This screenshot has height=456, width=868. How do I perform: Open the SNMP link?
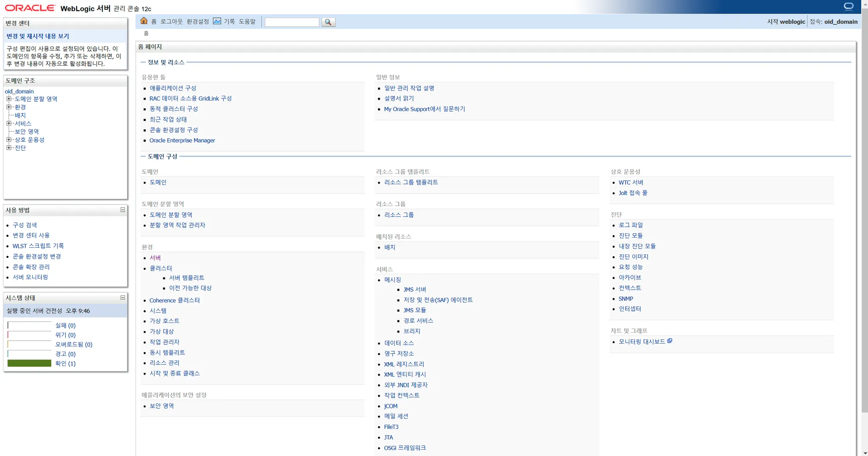(x=626, y=299)
